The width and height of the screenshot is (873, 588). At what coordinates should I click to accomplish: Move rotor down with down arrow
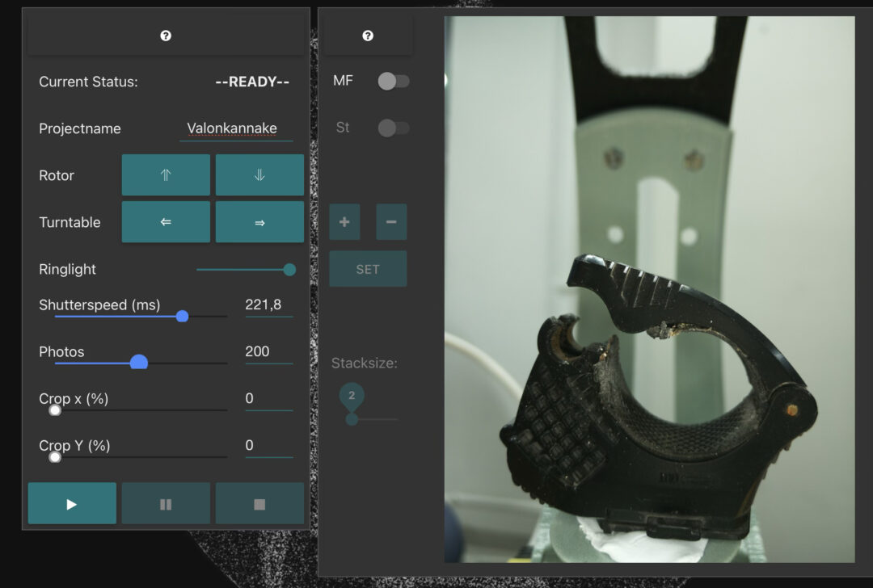tap(259, 175)
